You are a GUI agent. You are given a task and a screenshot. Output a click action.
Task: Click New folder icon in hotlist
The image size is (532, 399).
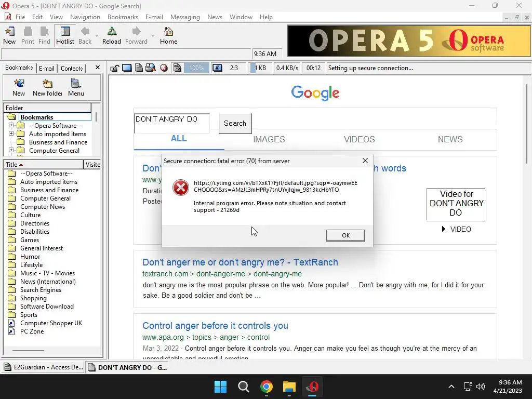[47, 87]
